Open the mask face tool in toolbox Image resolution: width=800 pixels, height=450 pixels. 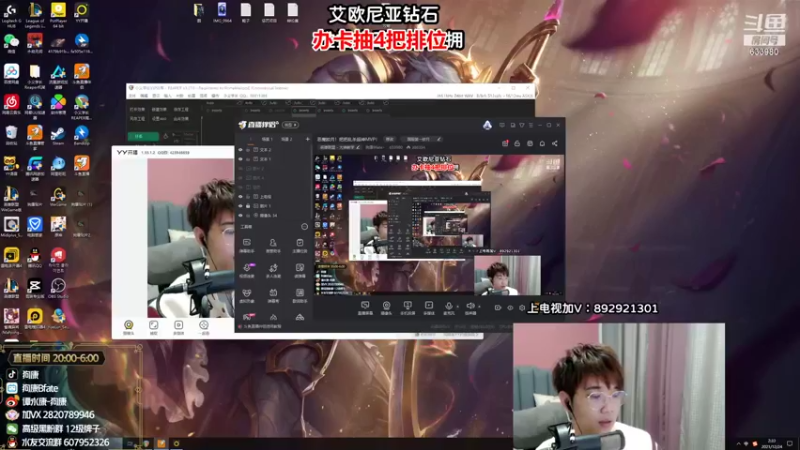pyautogui.click(x=247, y=293)
